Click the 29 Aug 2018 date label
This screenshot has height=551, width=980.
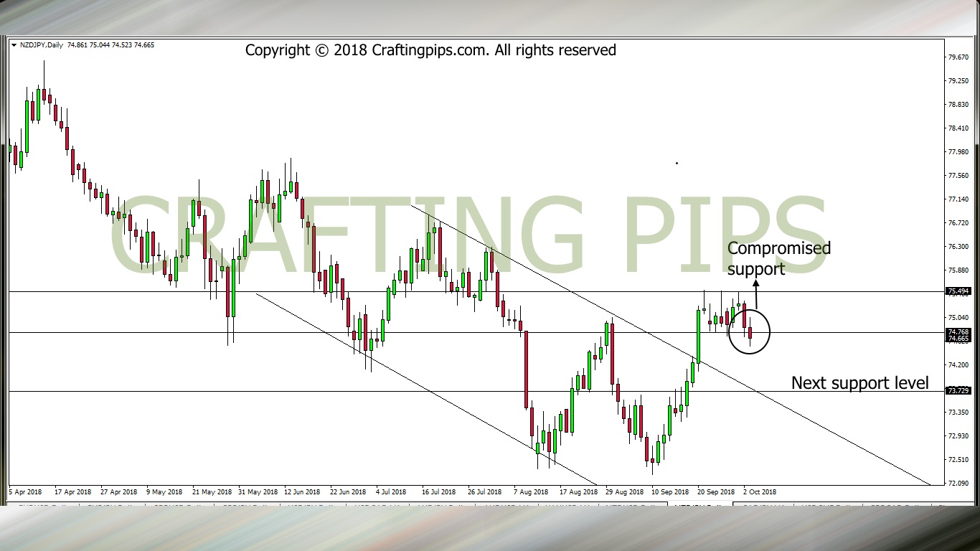[x=625, y=492]
